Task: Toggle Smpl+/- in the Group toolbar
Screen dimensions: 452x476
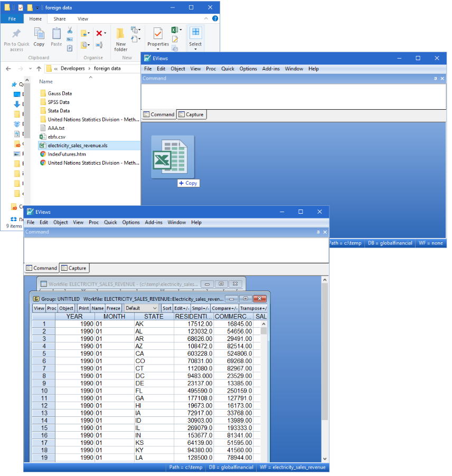Action: pyautogui.click(x=200, y=308)
